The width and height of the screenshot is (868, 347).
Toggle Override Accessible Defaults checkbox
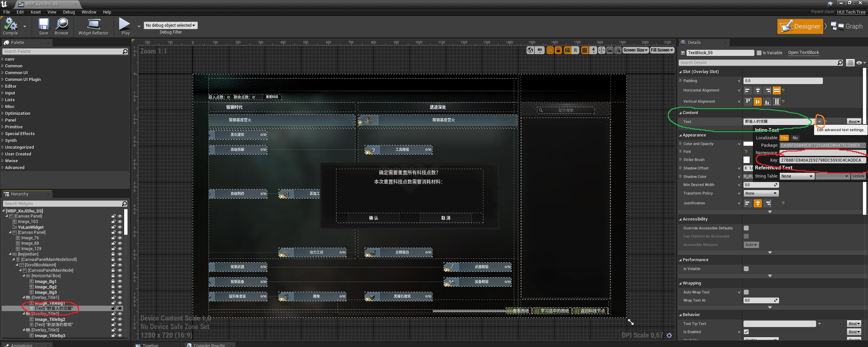746,228
